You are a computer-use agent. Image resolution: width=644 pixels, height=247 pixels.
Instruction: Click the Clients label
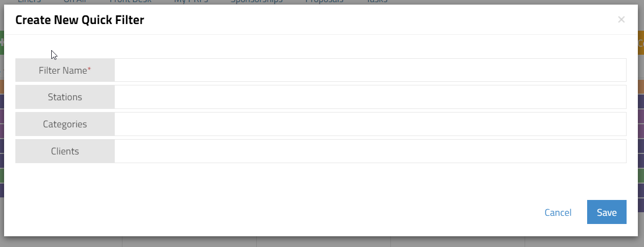tap(65, 151)
